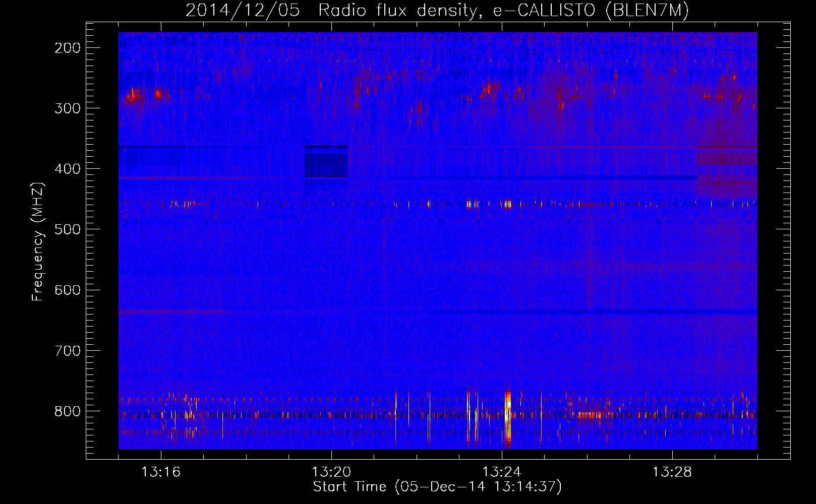Click the bright yellow burst near 13:24 at 800 MHz
Viewport: 816px width, 504px height.
tap(508, 417)
